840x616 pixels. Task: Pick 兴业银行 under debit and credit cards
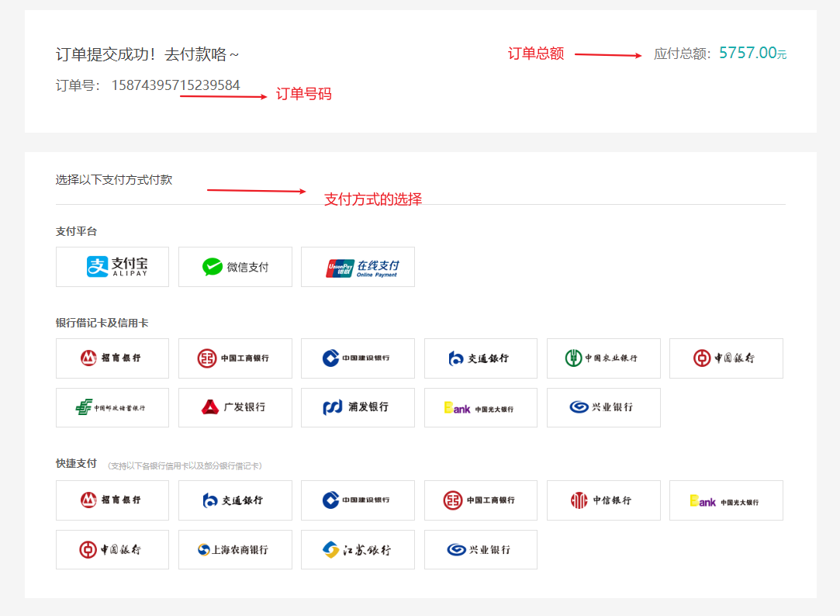(x=603, y=407)
